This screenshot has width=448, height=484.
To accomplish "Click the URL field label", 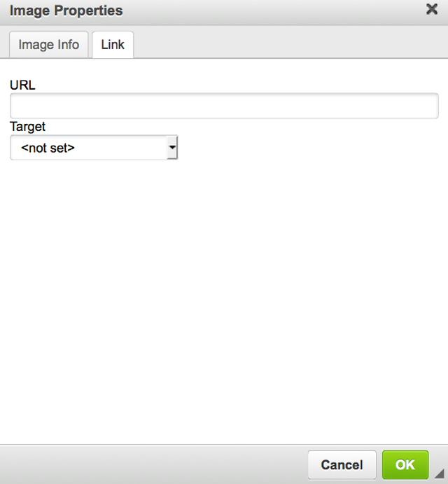I will pyautogui.click(x=22, y=85).
